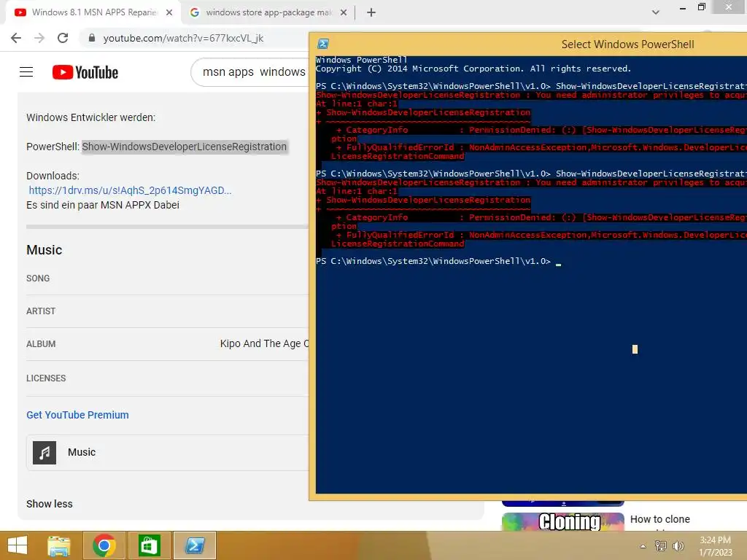Screen dimensions: 747x560
Task: Close the windows store app-package Google tab
Action: 344,13
